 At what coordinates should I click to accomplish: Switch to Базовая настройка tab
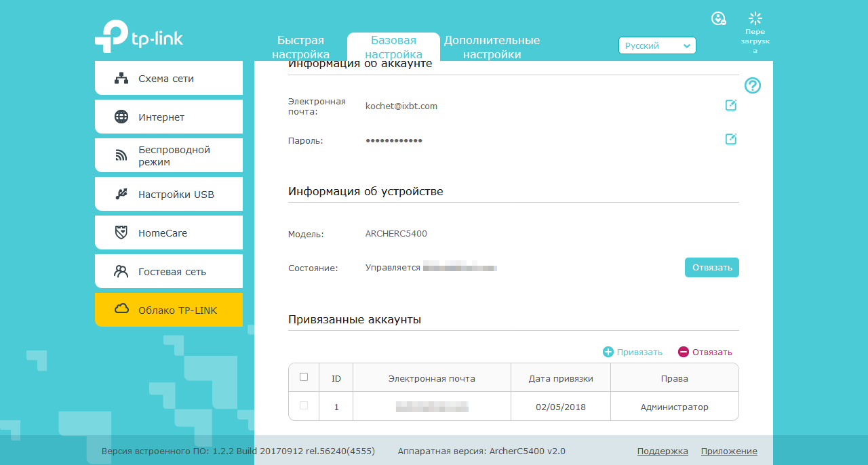393,47
